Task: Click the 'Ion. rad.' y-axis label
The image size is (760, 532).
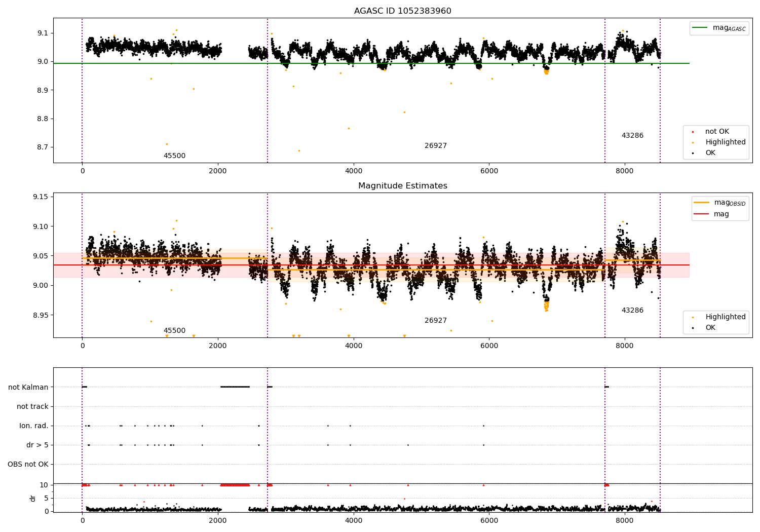Action: (x=34, y=426)
